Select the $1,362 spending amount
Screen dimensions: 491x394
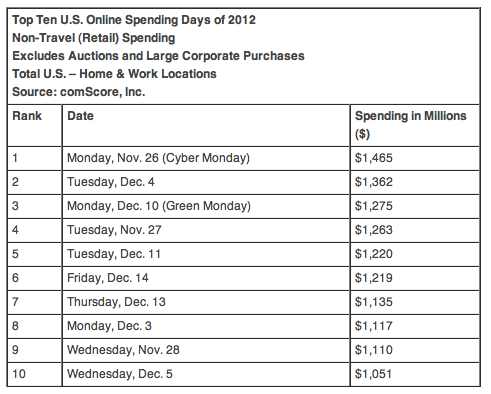374,182
